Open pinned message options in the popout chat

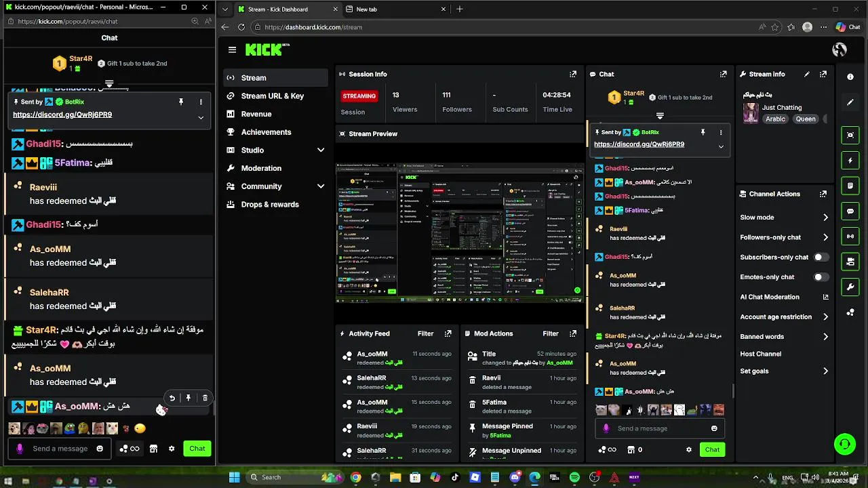201,102
